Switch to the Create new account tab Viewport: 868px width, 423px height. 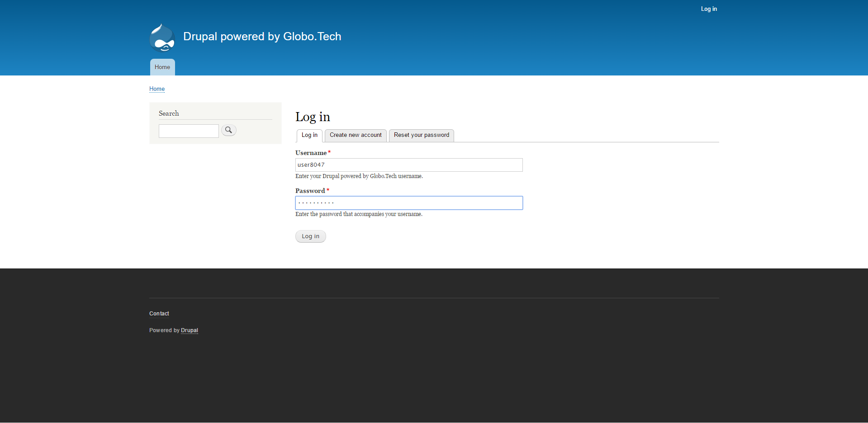click(356, 135)
